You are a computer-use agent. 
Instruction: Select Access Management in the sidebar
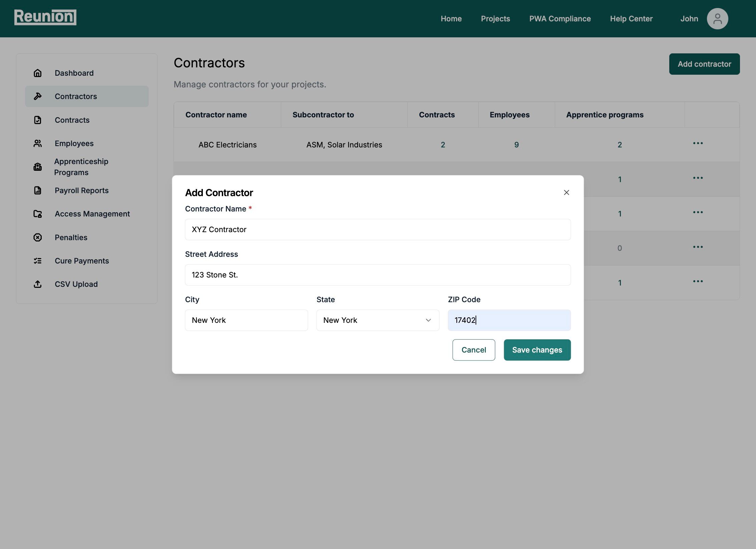tap(87, 214)
